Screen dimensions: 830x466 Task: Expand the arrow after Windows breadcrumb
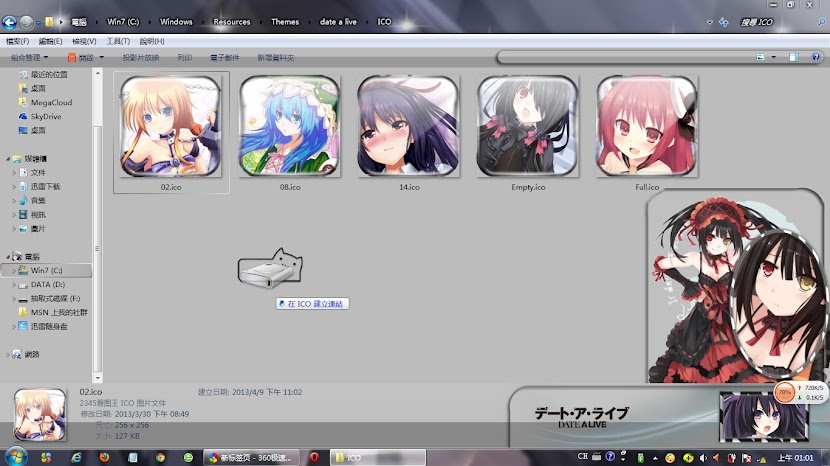(x=203, y=22)
